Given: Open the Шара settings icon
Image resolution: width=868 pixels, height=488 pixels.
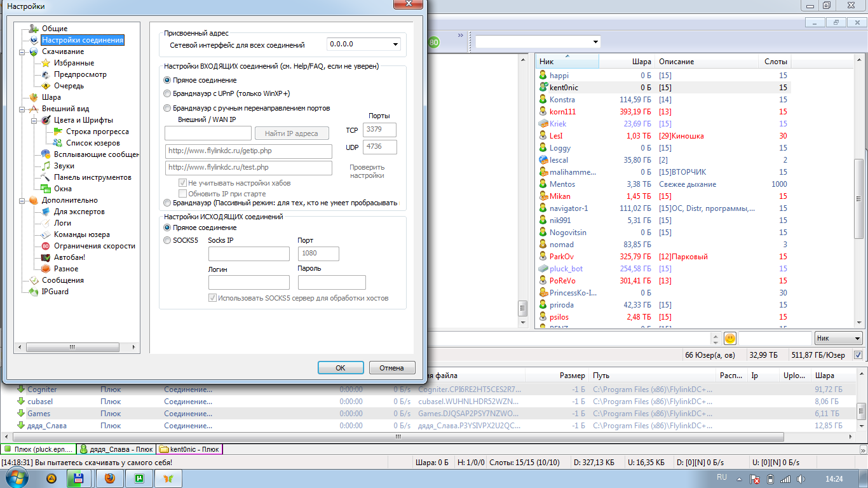Looking at the screenshot, I should coord(34,97).
